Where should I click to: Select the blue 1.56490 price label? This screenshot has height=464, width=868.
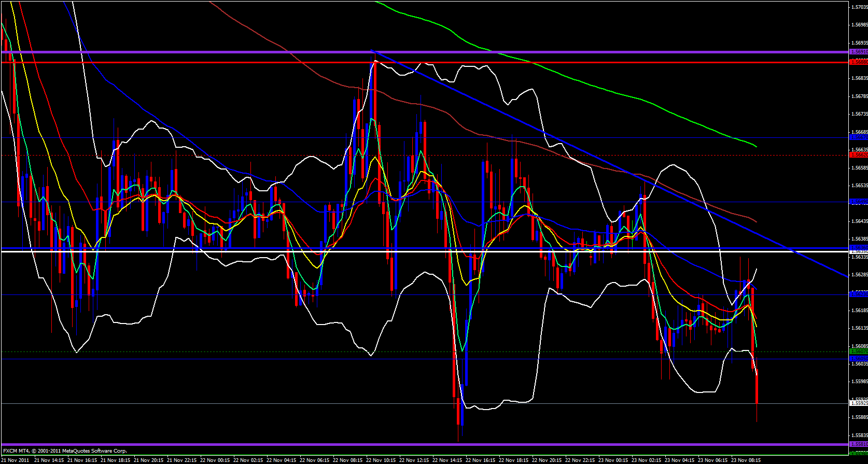(x=858, y=201)
